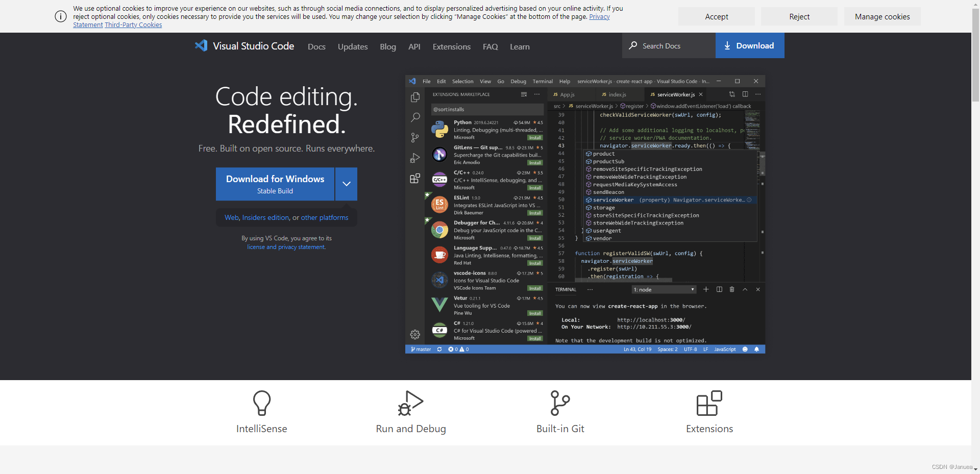Click the top-right Download button
This screenshot has height=474, width=980.
pos(750,45)
